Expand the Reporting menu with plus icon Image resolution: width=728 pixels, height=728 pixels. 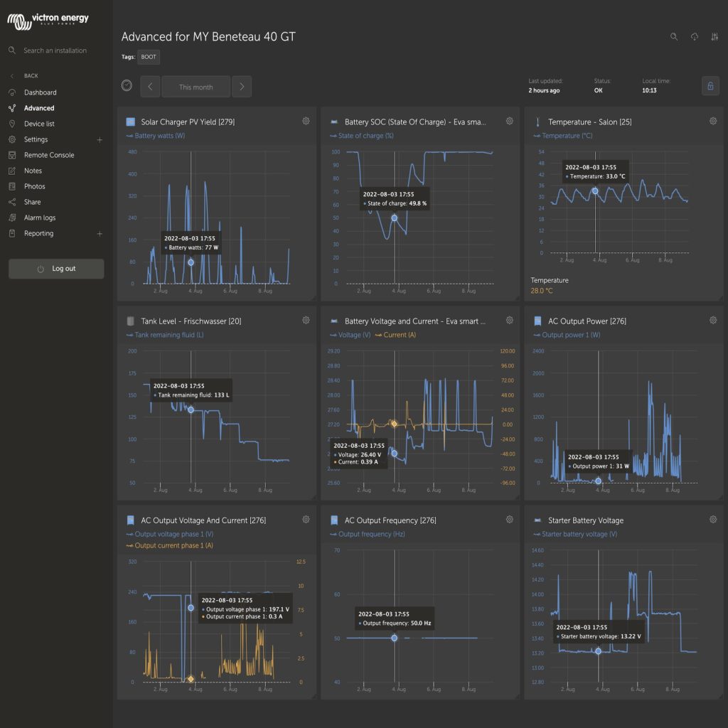coord(100,234)
